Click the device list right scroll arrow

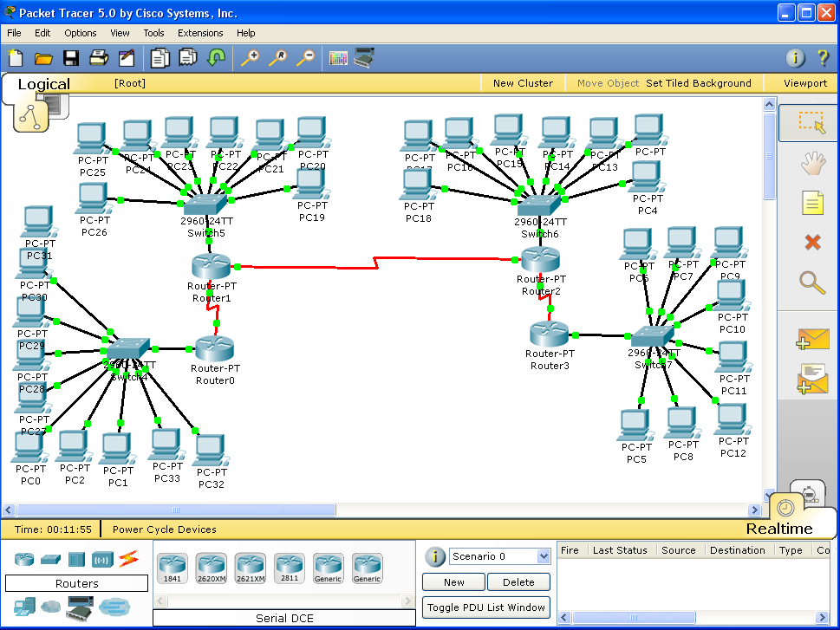[407, 599]
